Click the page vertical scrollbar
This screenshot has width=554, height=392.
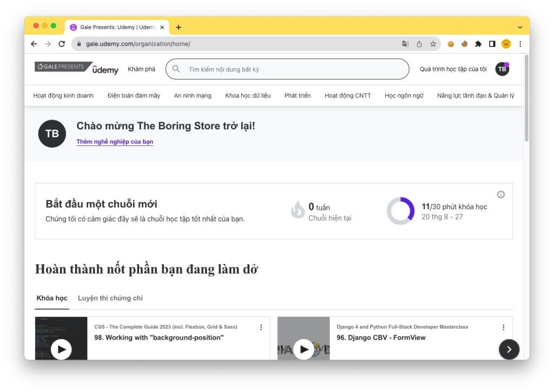pos(526,98)
